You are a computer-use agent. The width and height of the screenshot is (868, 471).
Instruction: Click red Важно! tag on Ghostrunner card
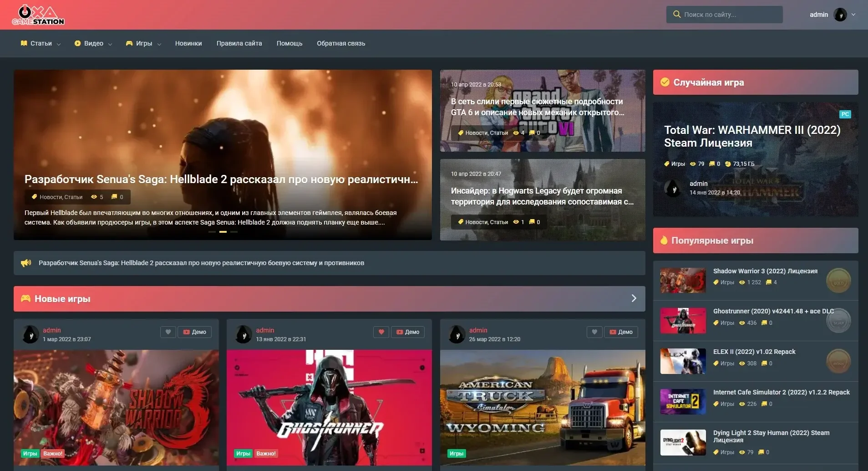pyautogui.click(x=266, y=453)
